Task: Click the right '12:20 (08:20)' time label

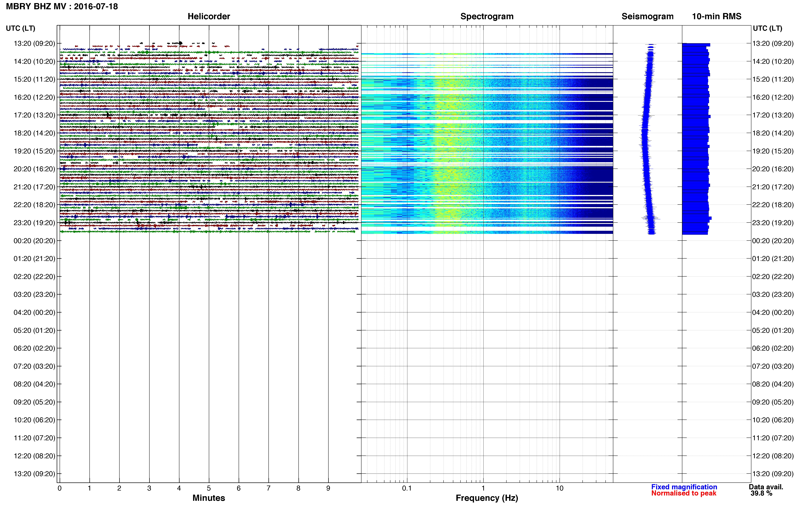Action: (x=773, y=456)
